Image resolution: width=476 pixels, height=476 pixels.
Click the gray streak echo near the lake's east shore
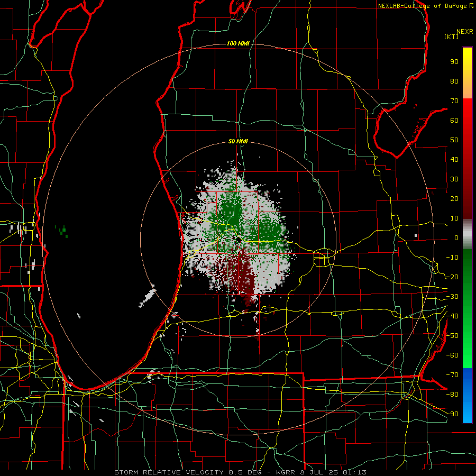click(148, 296)
